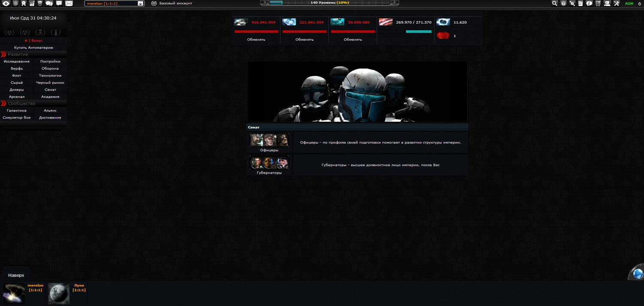Open the bookmark icon in top bar
Screen dimensions: 644x306
[x=580, y=3]
